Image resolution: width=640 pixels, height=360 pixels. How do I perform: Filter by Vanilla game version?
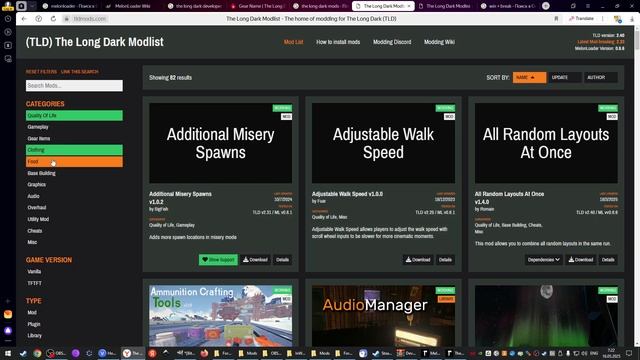74,271
